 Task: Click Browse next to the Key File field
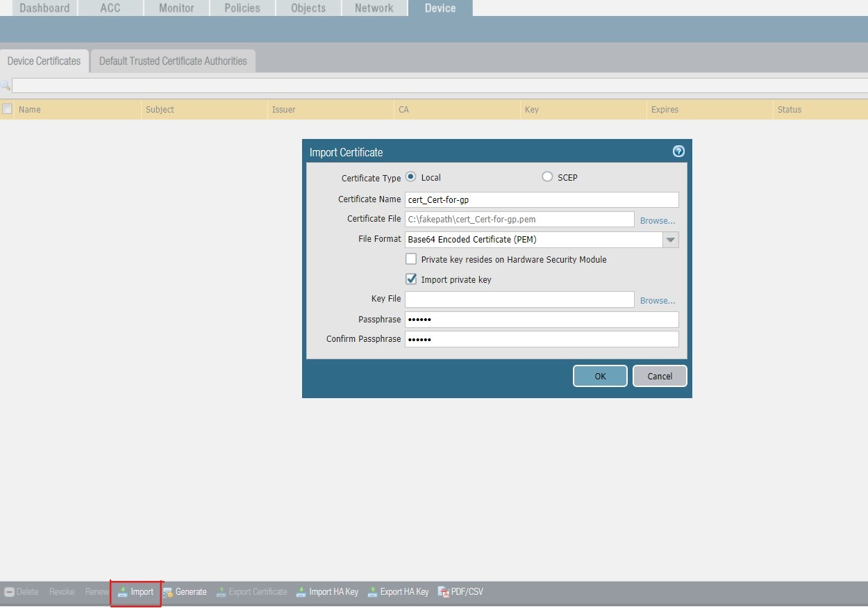pyautogui.click(x=656, y=300)
